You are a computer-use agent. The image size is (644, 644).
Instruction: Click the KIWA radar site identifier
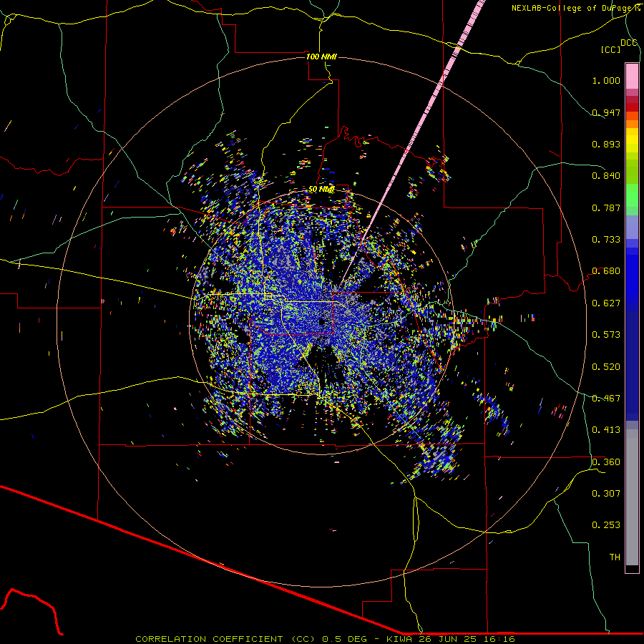(x=399, y=639)
